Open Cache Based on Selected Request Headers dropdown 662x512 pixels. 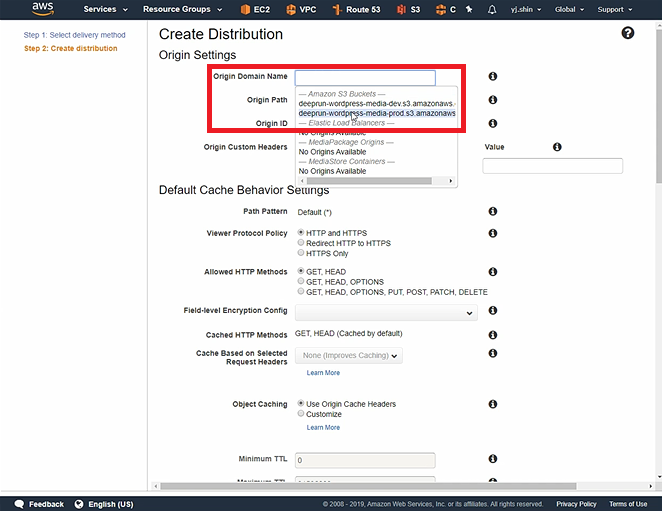(x=349, y=356)
